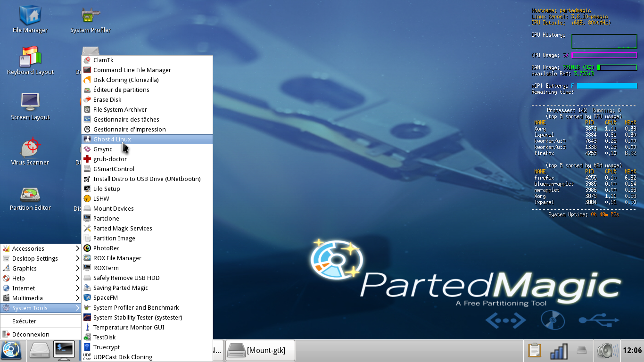Image resolution: width=644 pixels, height=362 pixels.
Task: Click the Parted Magic start menu button
Action: [11, 350]
